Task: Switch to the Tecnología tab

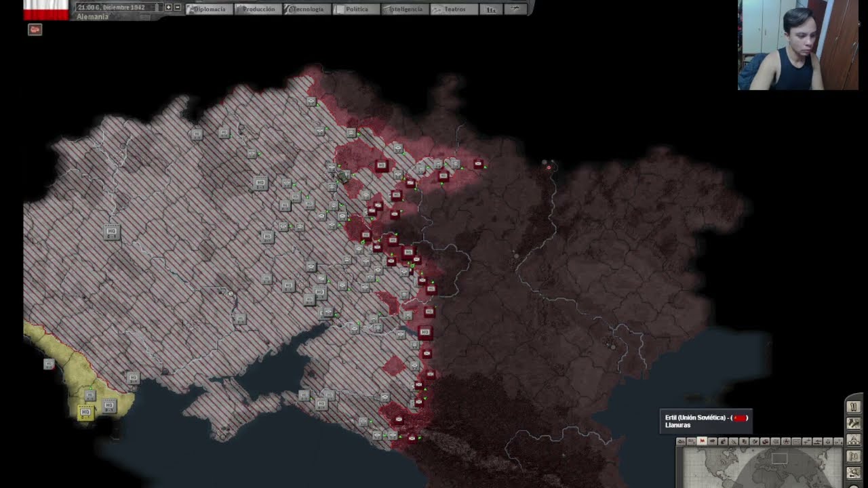Action: coord(307,9)
